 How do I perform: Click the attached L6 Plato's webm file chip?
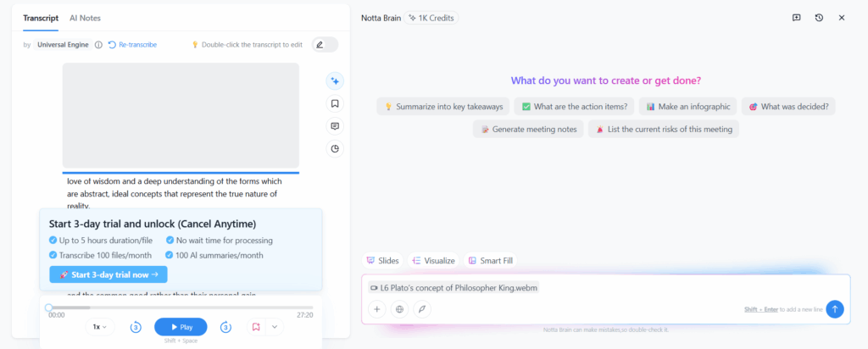point(453,288)
